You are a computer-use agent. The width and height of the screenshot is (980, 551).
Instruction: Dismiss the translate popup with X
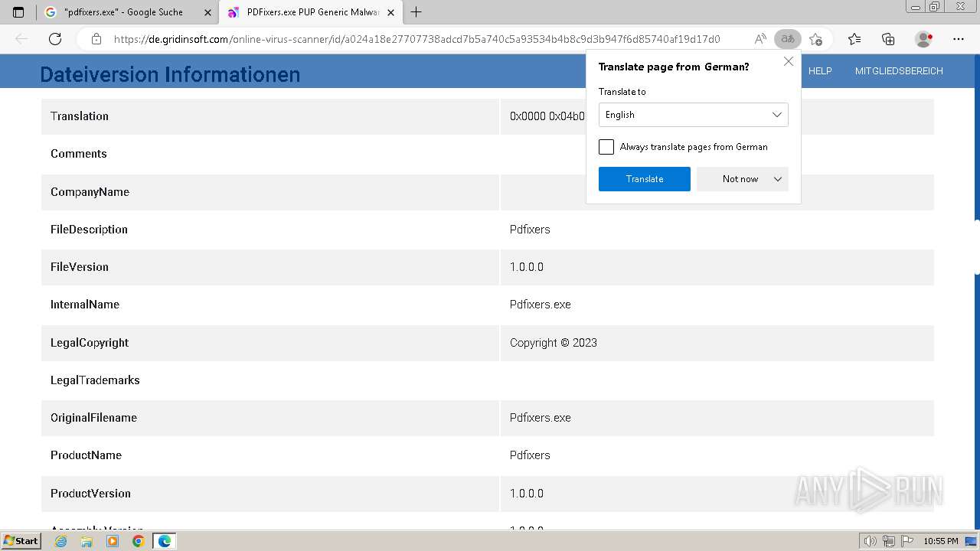pos(789,62)
